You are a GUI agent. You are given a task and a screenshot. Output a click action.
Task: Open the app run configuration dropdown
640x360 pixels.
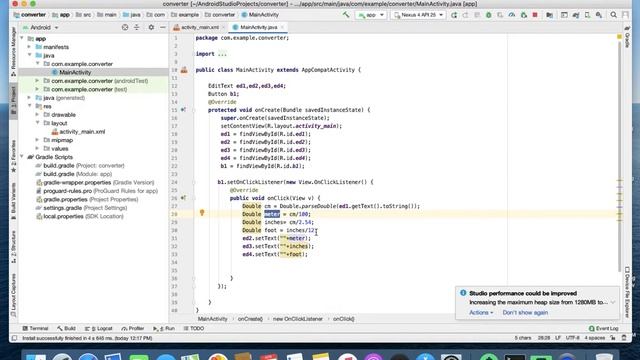point(371,15)
